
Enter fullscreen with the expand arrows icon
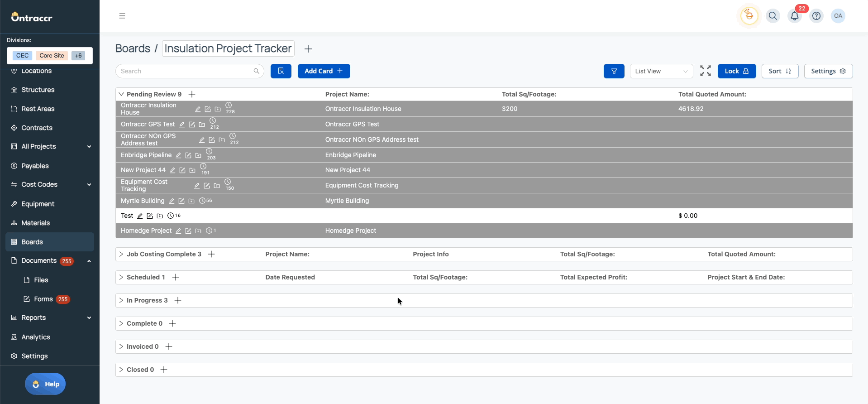pyautogui.click(x=706, y=71)
